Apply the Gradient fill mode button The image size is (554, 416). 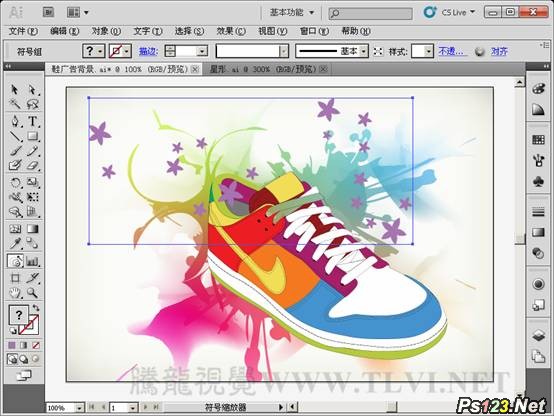pos(24,345)
